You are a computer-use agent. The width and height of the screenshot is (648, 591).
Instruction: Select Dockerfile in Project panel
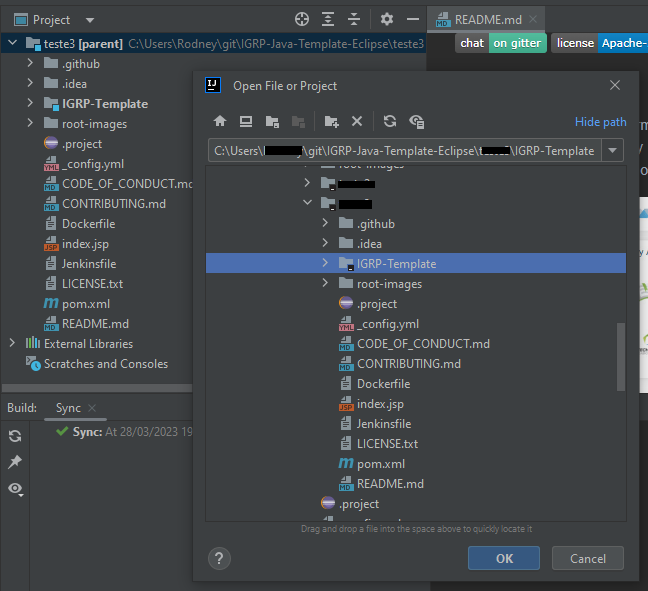pyautogui.click(x=80, y=224)
